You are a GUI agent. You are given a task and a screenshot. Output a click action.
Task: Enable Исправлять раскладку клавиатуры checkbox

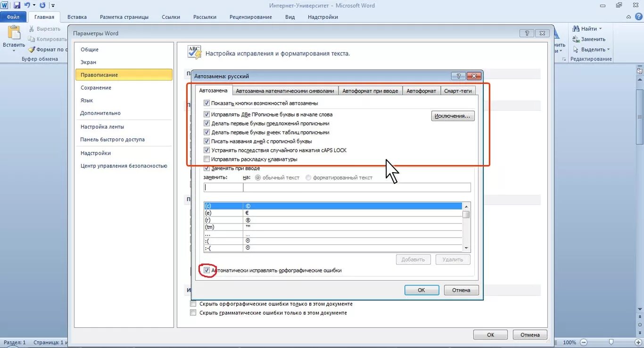pos(206,159)
